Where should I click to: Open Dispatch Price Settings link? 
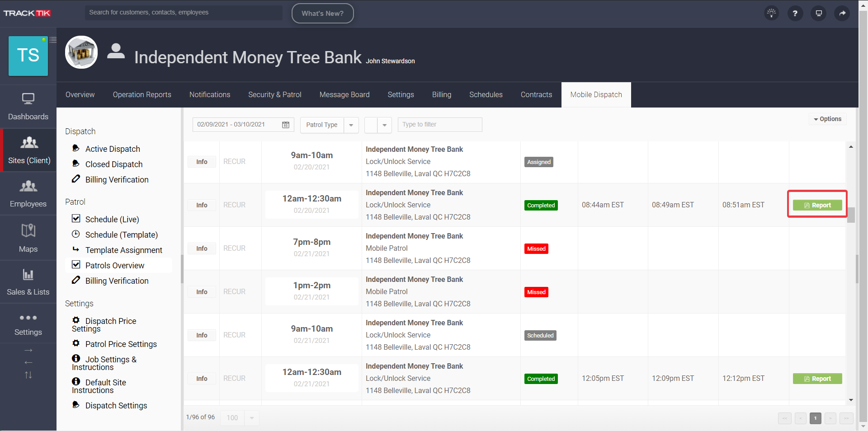[x=110, y=324]
